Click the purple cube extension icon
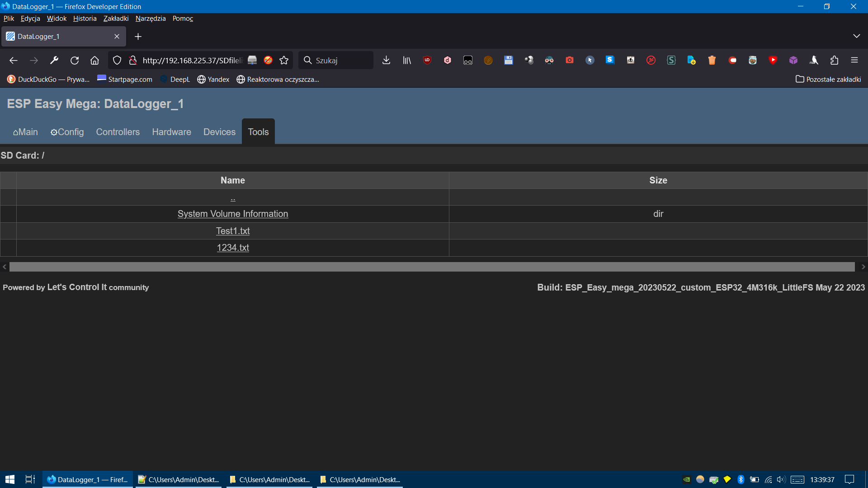This screenshot has width=868, height=488. [793, 60]
